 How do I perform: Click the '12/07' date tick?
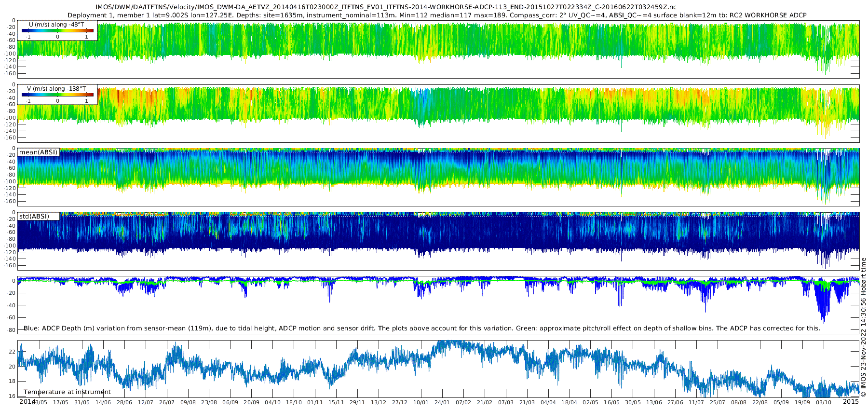click(x=146, y=403)
